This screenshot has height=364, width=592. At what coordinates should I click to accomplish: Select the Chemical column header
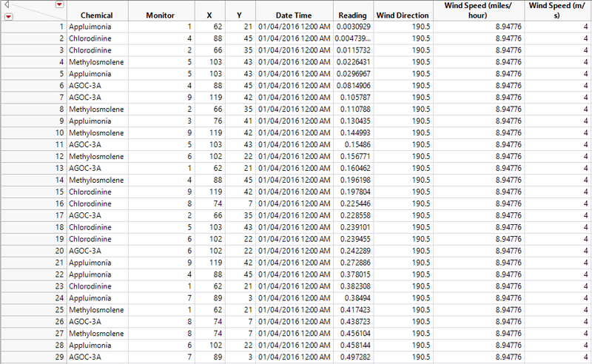[97, 16]
